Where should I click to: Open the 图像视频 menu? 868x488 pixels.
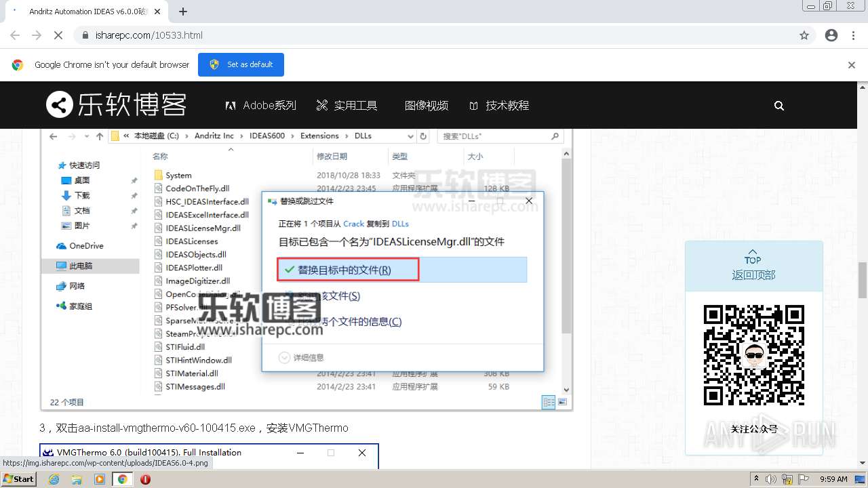tap(427, 105)
